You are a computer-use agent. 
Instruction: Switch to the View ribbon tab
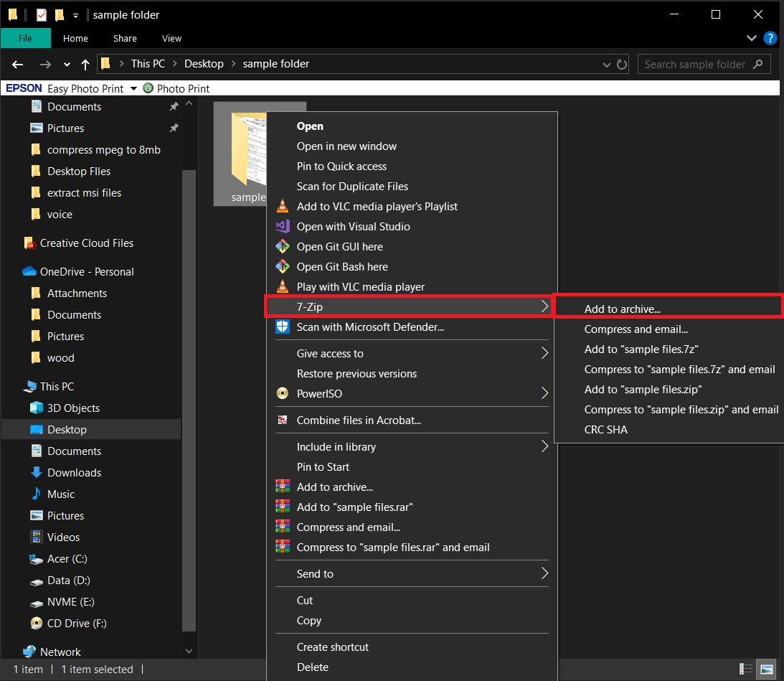coord(171,38)
